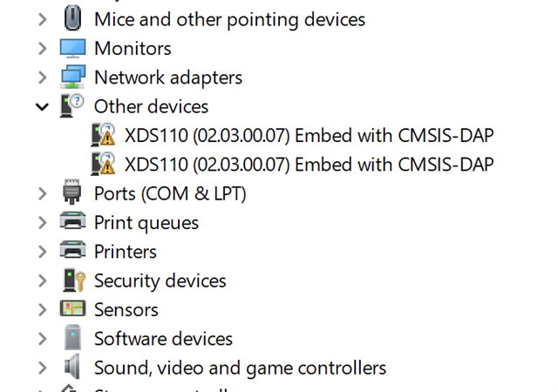Collapse the Other devices category

coord(42,106)
